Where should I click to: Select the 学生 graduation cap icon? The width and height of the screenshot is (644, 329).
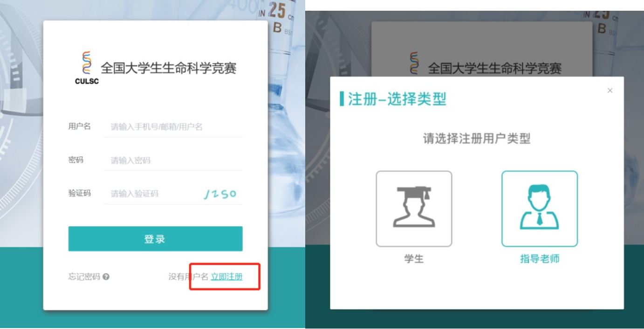(414, 209)
